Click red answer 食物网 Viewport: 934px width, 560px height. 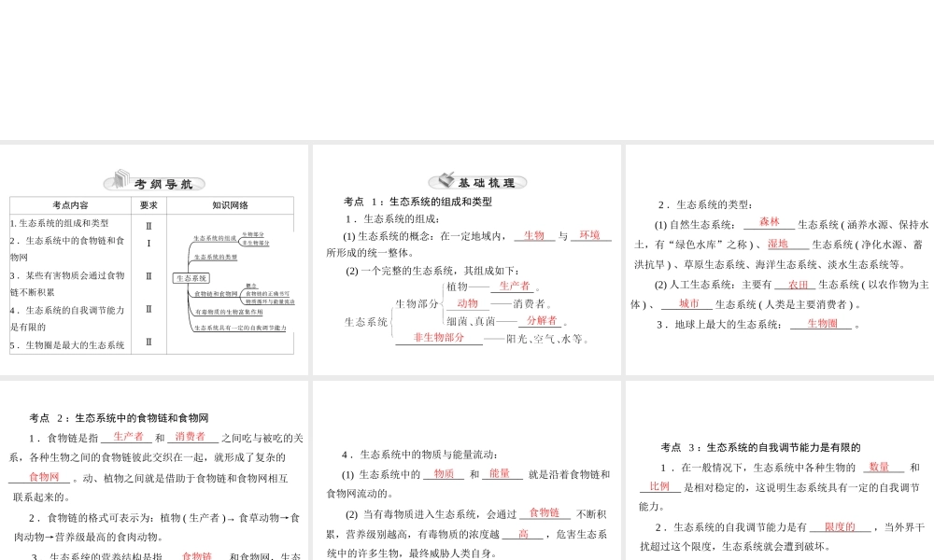click(44, 477)
